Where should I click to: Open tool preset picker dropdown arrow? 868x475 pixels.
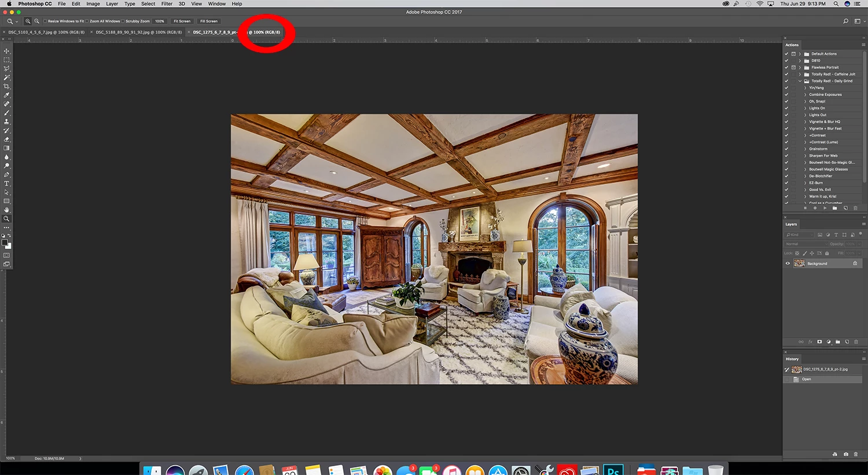pyautogui.click(x=17, y=21)
